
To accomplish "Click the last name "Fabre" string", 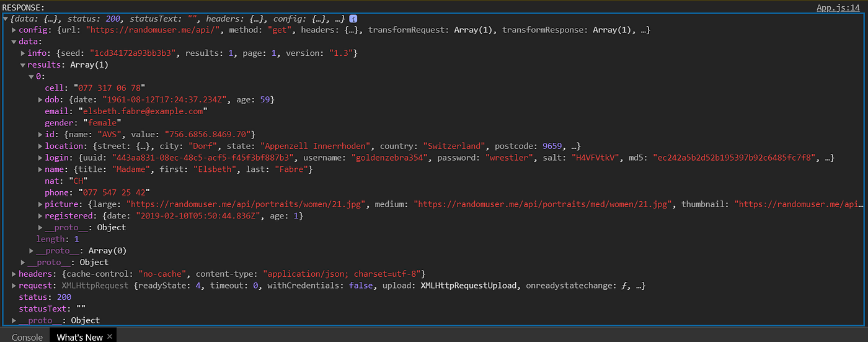I will click(292, 169).
